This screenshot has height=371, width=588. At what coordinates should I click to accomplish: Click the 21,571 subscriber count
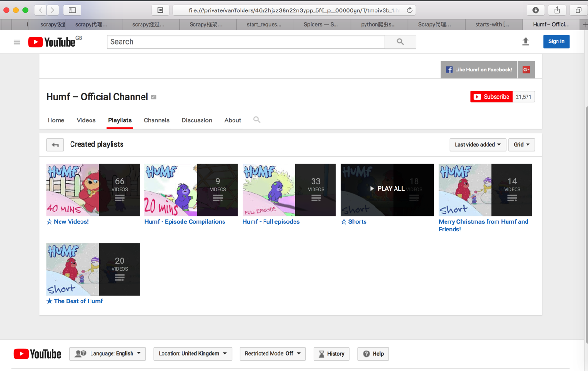coord(524,97)
